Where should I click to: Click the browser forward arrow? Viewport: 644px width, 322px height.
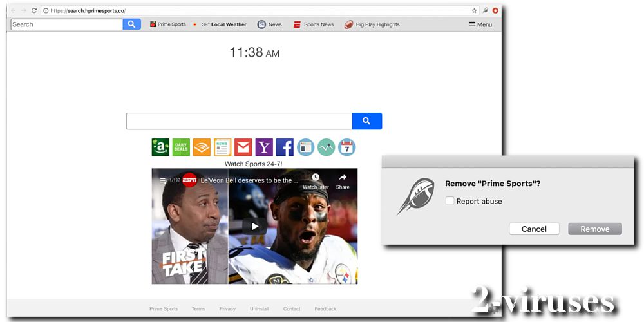[x=23, y=11]
